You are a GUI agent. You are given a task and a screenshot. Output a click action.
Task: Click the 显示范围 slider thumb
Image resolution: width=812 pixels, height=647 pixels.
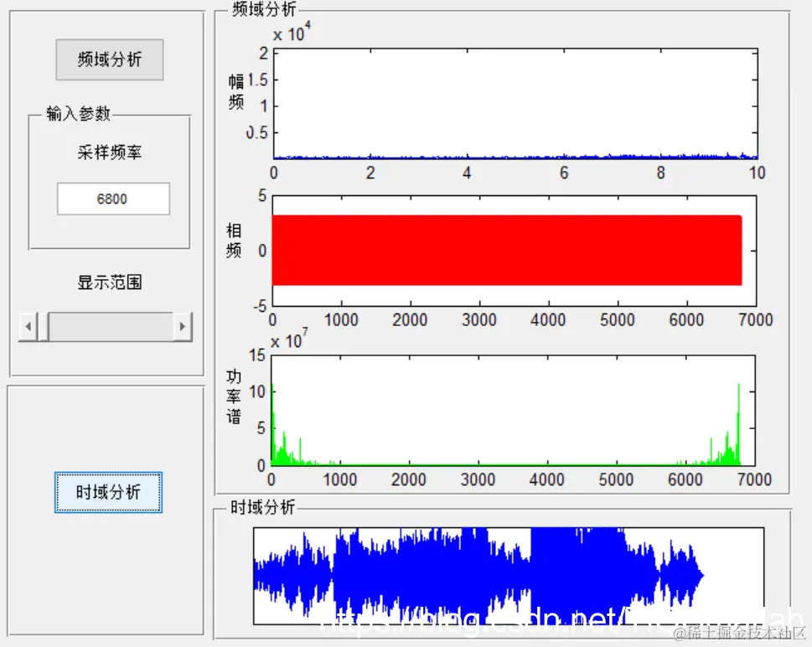pyautogui.click(x=44, y=326)
